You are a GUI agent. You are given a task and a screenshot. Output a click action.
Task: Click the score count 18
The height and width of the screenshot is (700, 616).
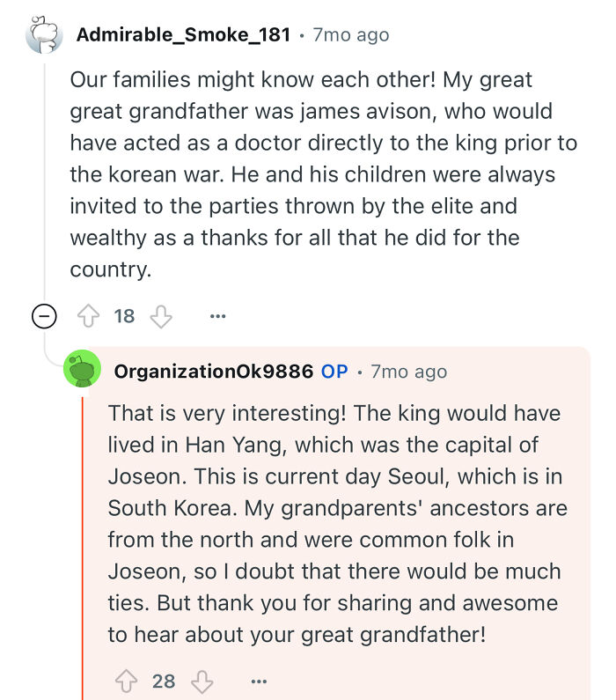click(x=125, y=316)
